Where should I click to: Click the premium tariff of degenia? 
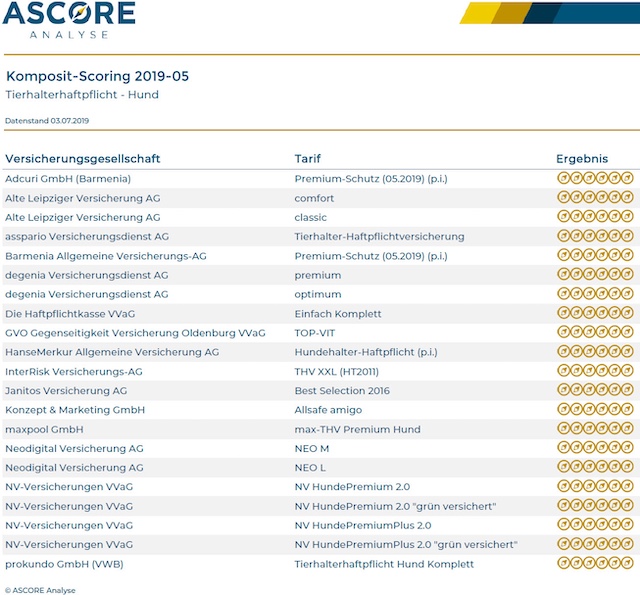(x=318, y=275)
